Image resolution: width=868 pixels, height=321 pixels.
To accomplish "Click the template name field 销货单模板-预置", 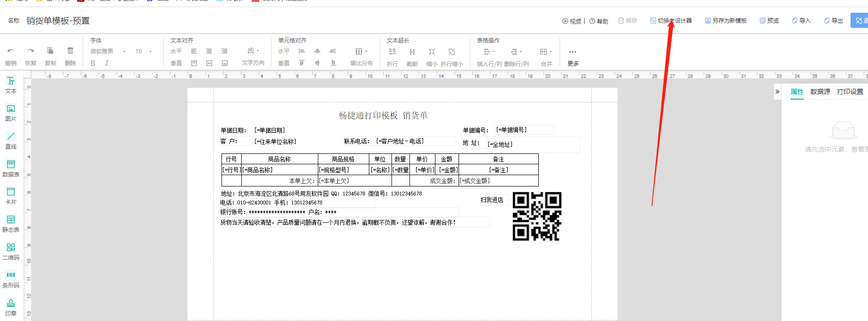I will [58, 21].
